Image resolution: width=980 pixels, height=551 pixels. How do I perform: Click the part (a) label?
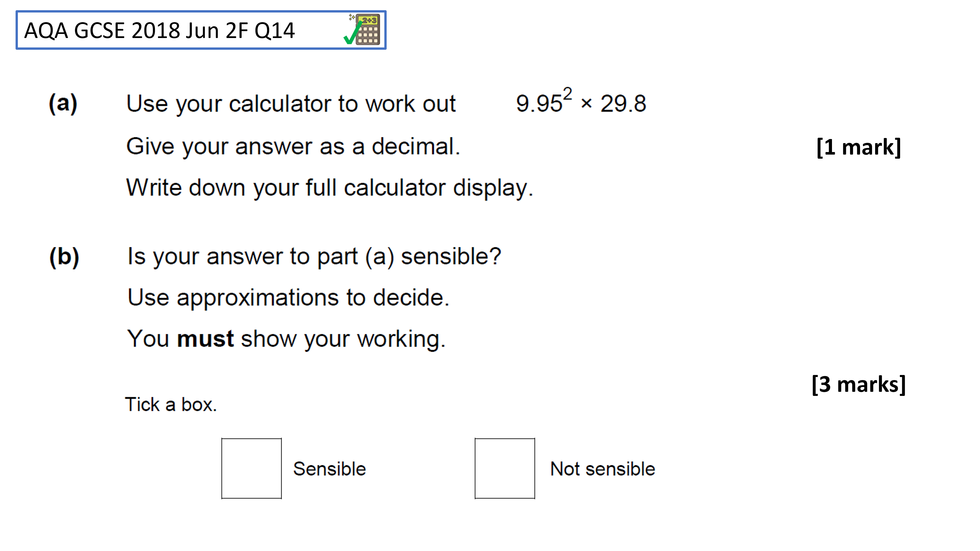(63, 103)
